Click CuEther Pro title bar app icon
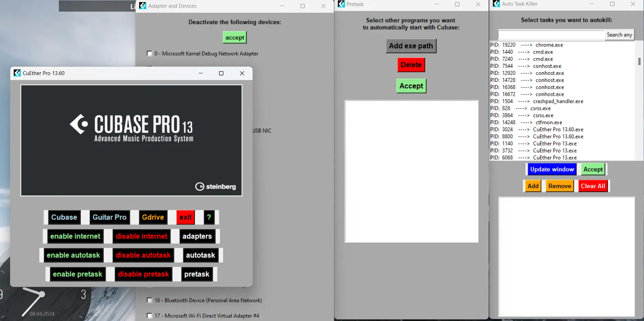Image resolution: width=644 pixels, height=321 pixels. 17,73
